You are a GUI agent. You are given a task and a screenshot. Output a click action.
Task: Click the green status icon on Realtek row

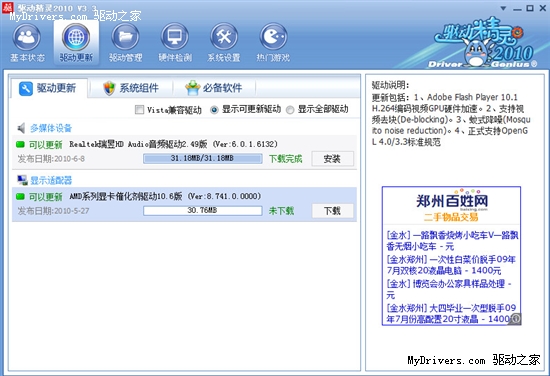pos(20,144)
